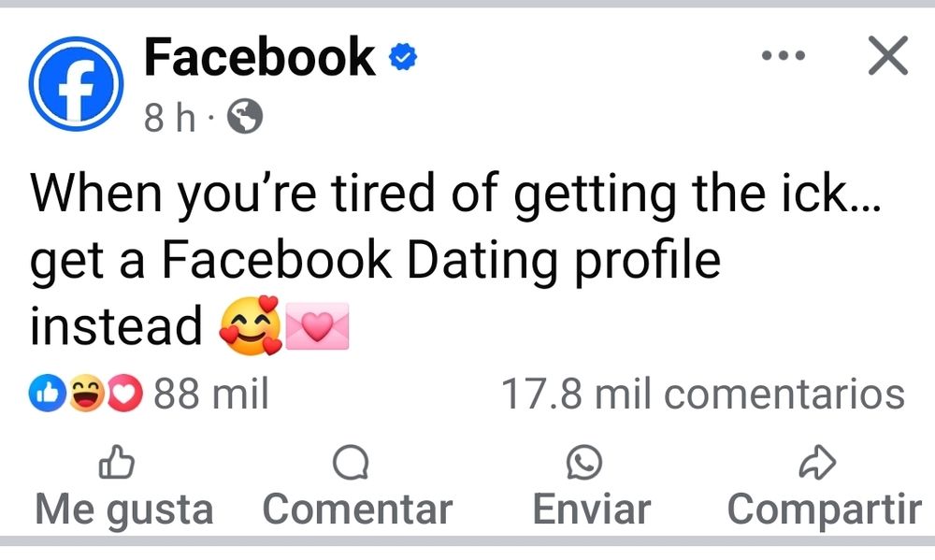Select the Enviar button
The height and width of the screenshot is (560, 935).
point(592,487)
